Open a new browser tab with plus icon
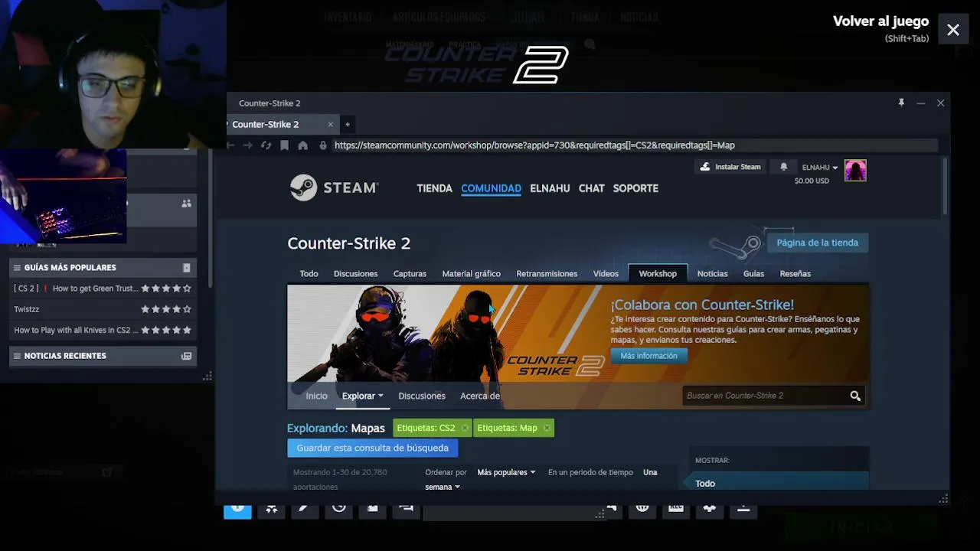 tap(347, 124)
